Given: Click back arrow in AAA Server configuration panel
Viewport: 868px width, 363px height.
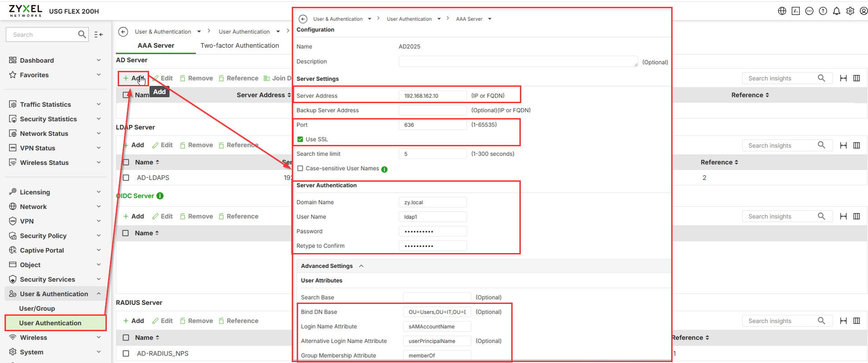Looking at the screenshot, I should pos(303,19).
